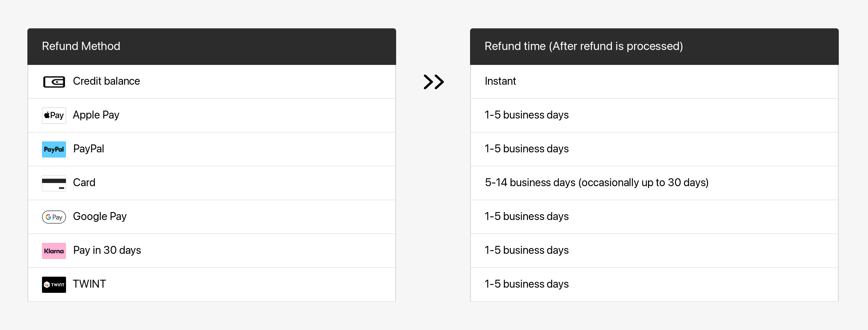Select the Credit balance label
Image resolution: width=868 pixels, height=330 pixels.
tap(106, 81)
